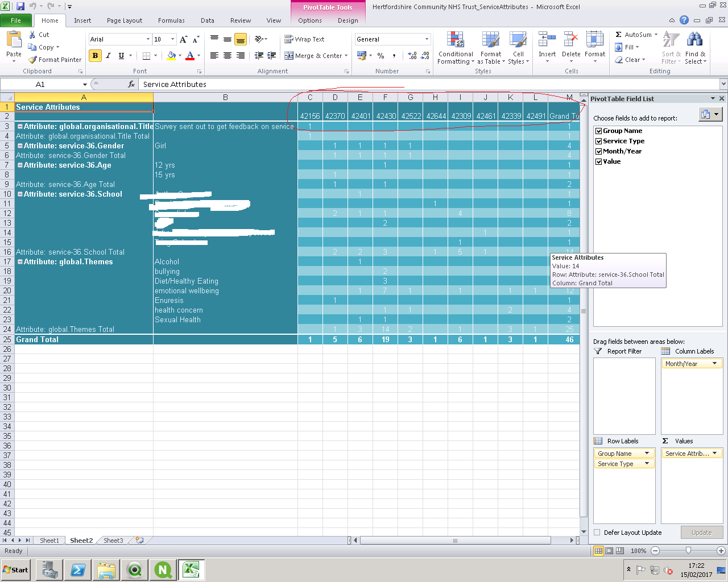Screen dimensions: 728x582
Task: Toggle Wrap Text option
Action: pyautogui.click(x=305, y=39)
